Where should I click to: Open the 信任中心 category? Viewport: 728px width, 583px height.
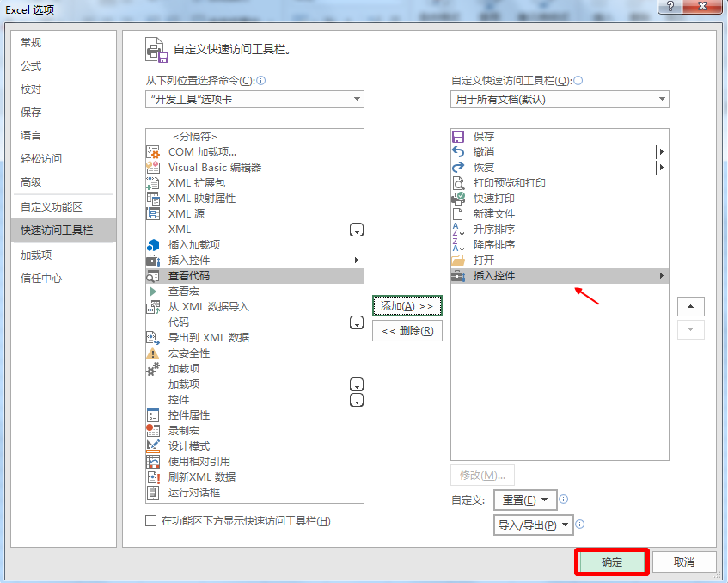[x=63, y=279]
